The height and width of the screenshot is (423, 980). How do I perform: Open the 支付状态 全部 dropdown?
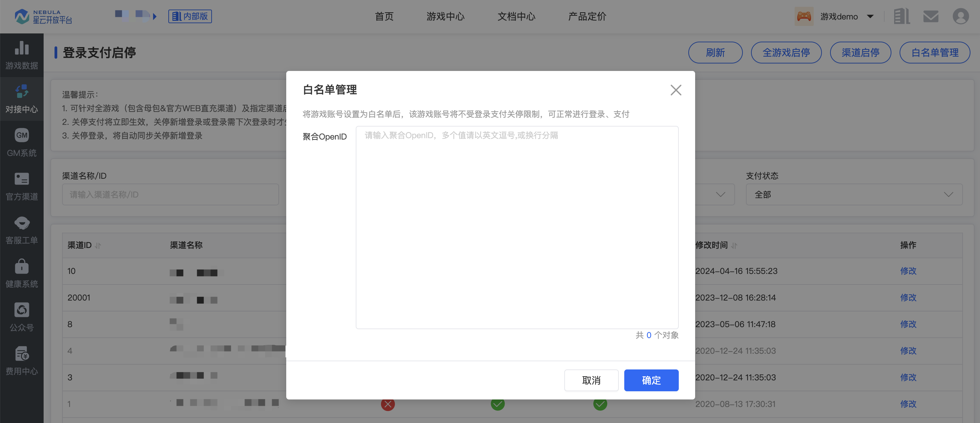pos(854,194)
